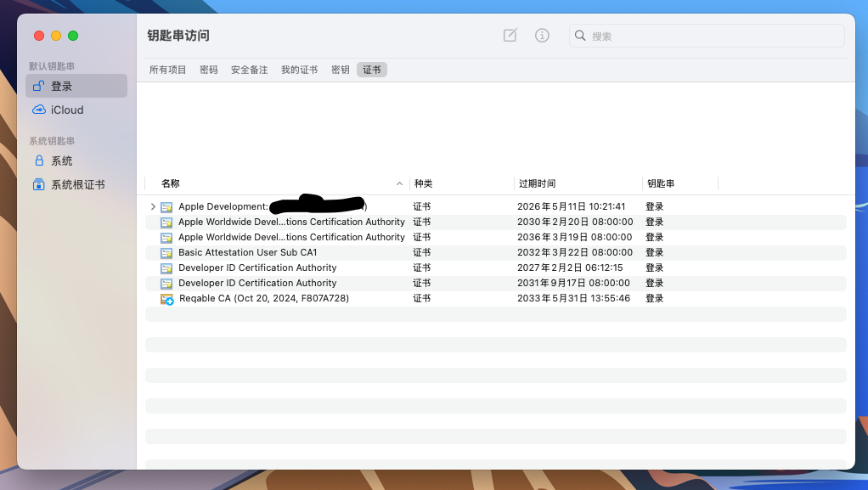The height and width of the screenshot is (490, 868).
Task: Select iCloud keychain label in sidebar
Action: pyautogui.click(x=67, y=110)
